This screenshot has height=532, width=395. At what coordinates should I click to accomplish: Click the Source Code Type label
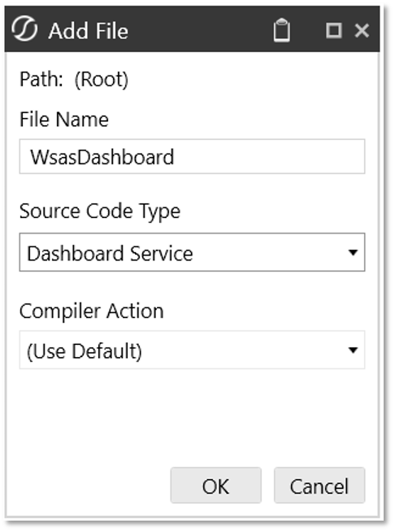click(100, 211)
